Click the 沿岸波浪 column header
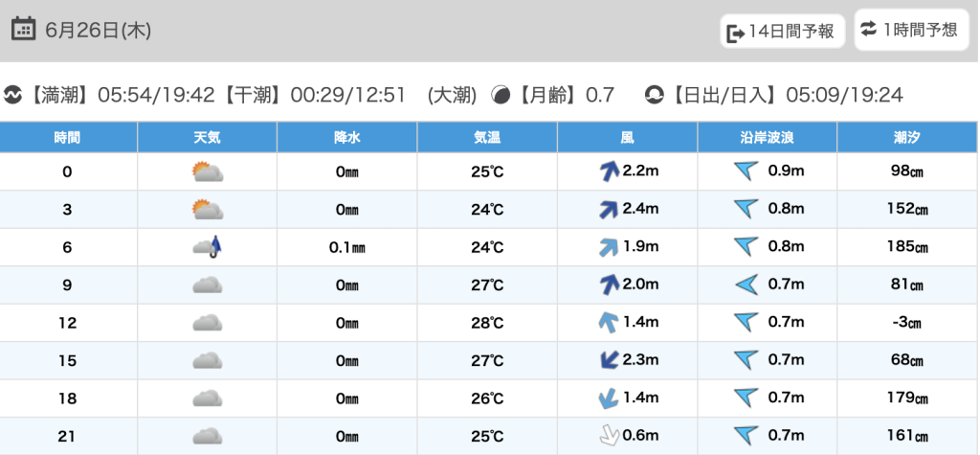Image resolution: width=980 pixels, height=455 pixels. coord(768,137)
